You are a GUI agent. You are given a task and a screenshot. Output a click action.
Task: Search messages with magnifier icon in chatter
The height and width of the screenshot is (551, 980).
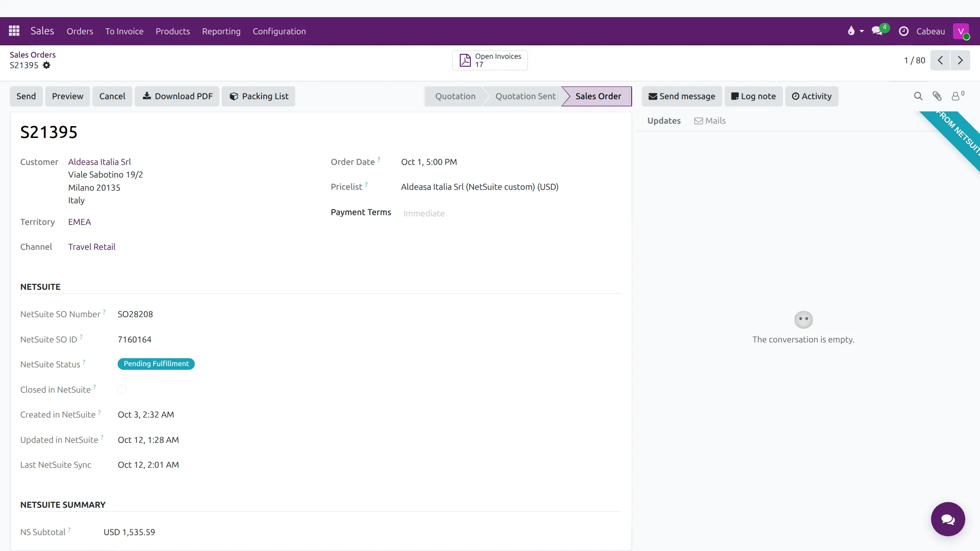(x=918, y=96)
